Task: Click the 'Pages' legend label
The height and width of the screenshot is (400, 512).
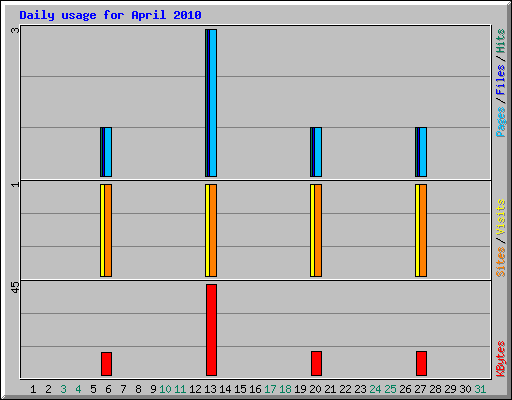Action: pyautogui.click(x=500, y=122)
